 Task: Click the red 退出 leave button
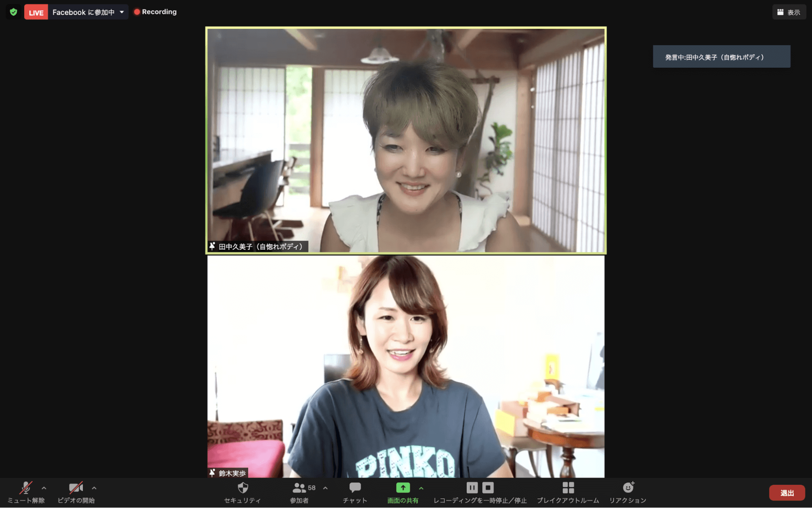[787, 493]
